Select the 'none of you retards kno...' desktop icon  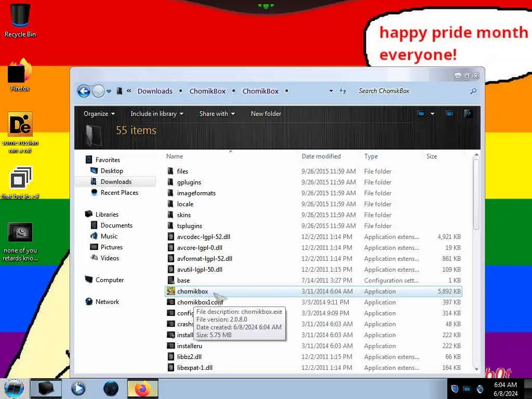(20, 242)
